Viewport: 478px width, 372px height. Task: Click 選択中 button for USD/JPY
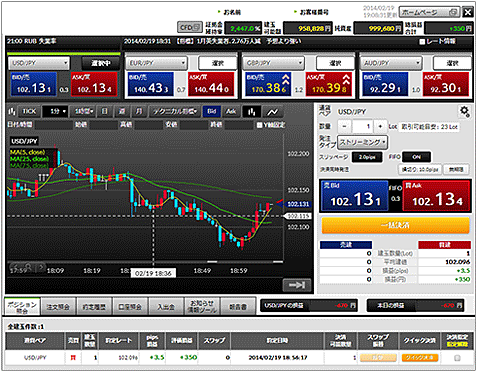101,63
